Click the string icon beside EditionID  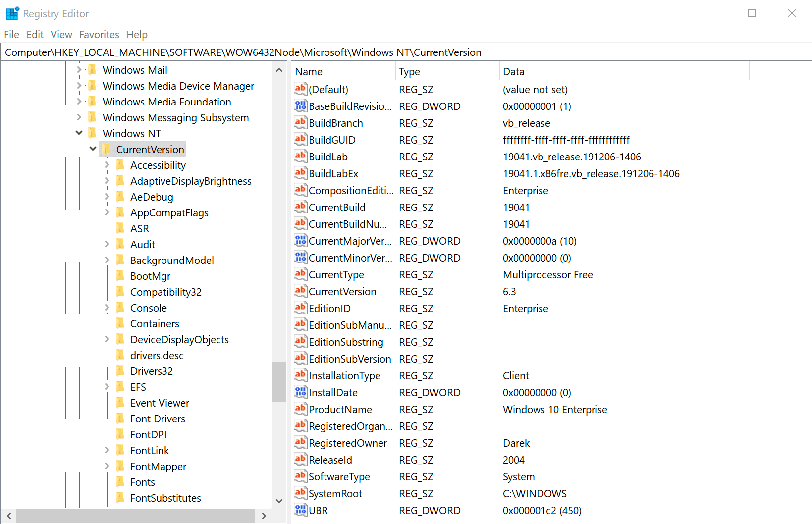300,308
